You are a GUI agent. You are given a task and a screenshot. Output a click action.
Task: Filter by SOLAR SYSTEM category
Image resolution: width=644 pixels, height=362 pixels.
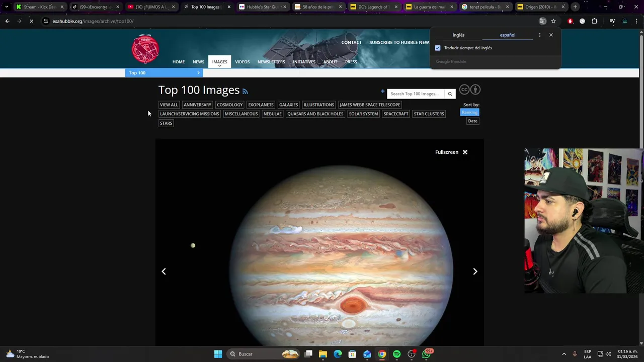[363, 114]
